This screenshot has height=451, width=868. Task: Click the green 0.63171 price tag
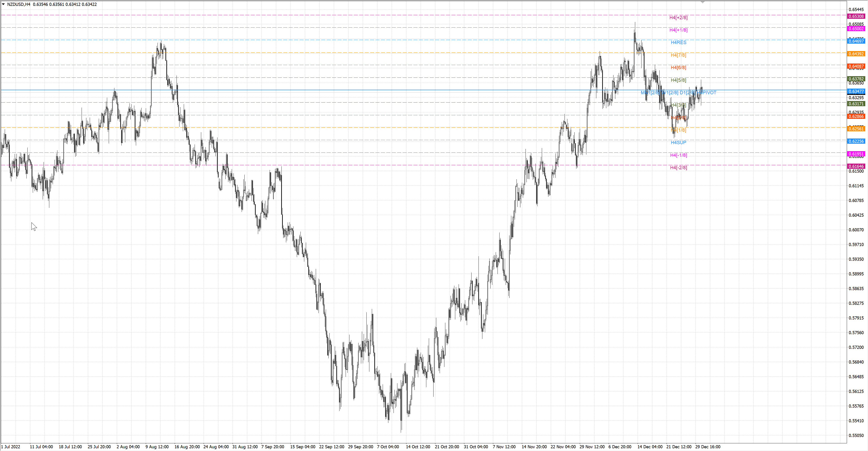pyautogui.click(x=856, y=104)
